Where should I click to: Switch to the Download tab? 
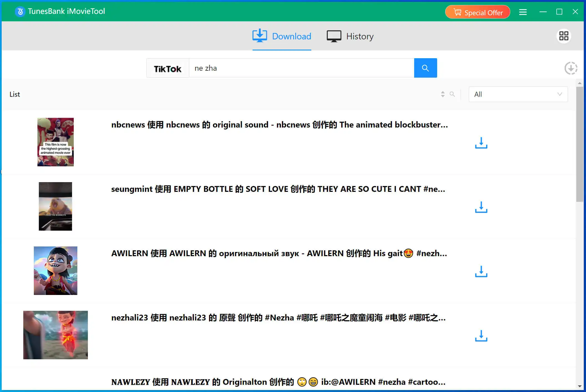282,36
